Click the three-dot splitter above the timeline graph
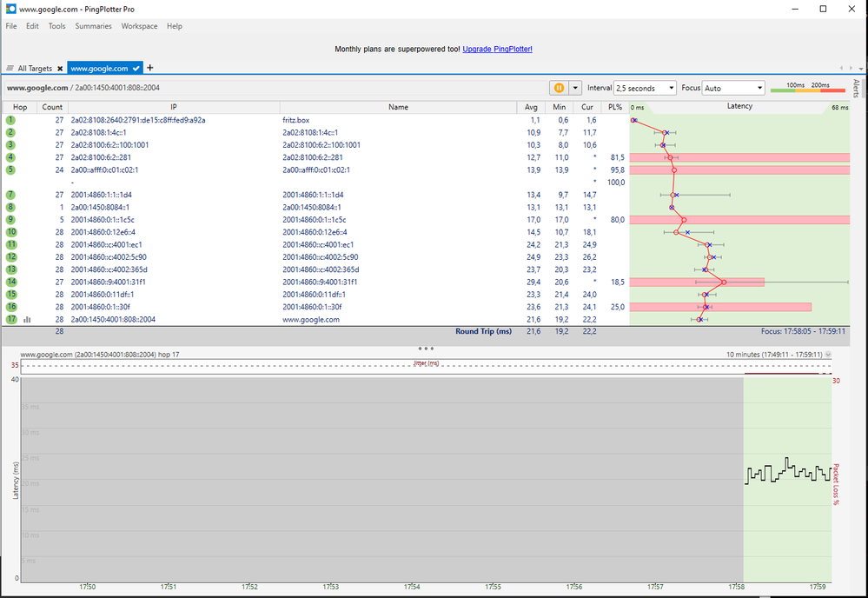 [426, 348]
